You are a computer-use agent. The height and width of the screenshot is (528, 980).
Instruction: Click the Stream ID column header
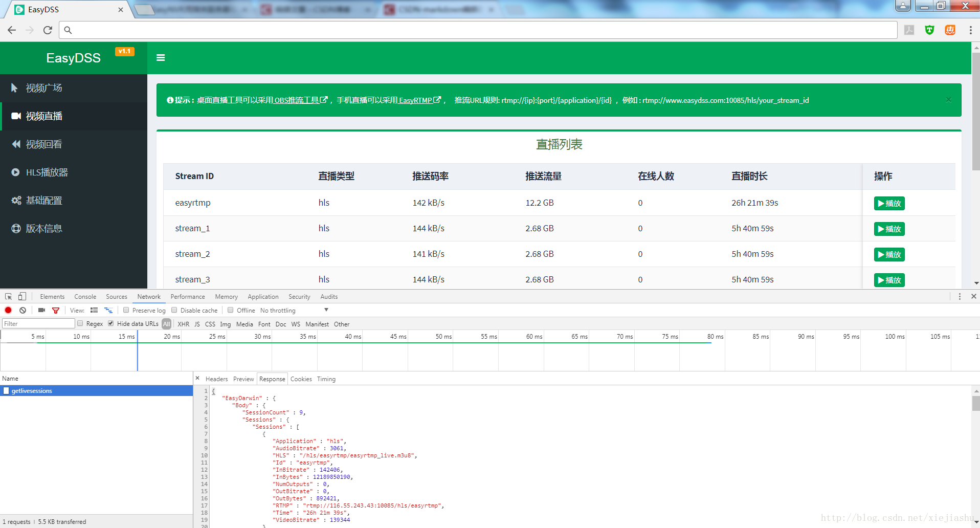pyautogui.click(x=194, y=177)
